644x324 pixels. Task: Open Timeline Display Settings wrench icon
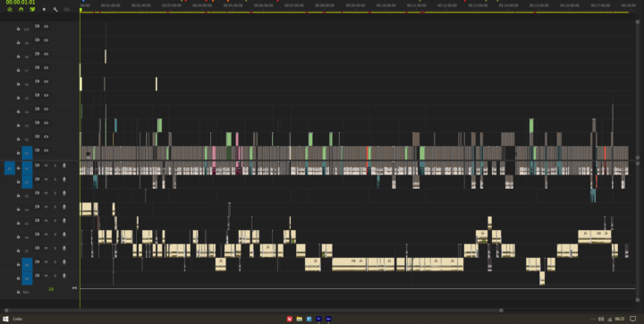pyautogui.click(x=55, y=9)
